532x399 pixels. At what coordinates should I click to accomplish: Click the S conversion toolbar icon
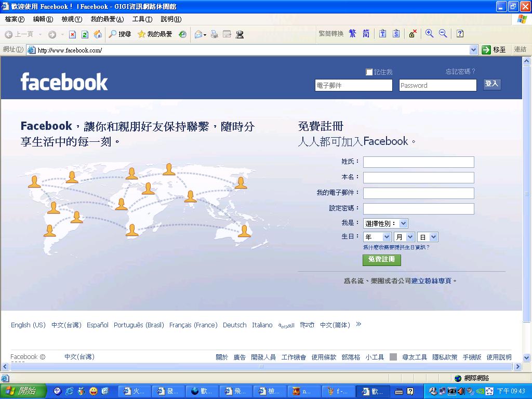tap(396, 34)
